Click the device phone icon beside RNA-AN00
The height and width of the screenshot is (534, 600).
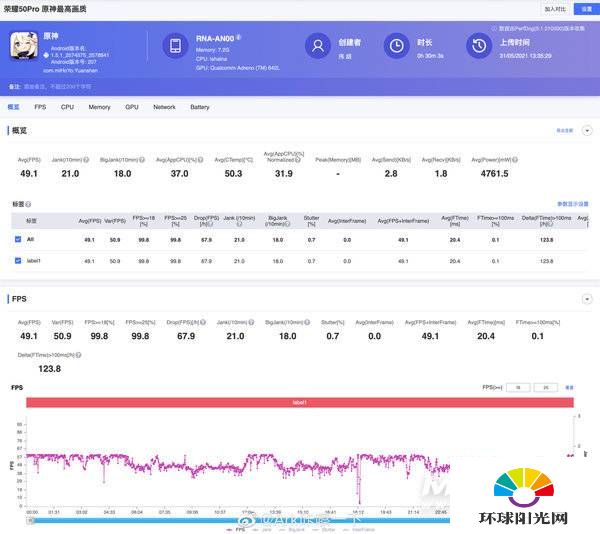click(x=176, y=46)
